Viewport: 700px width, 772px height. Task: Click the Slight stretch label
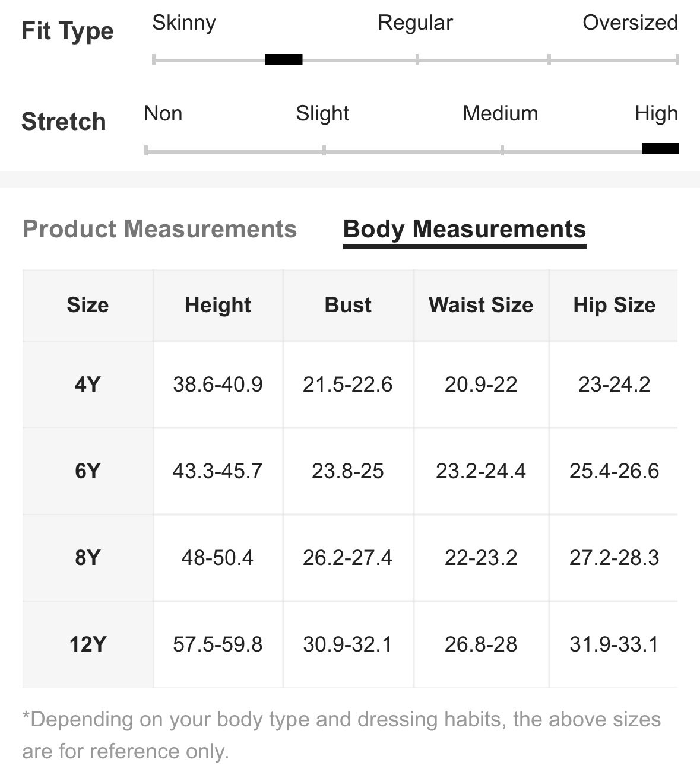[322, 113]
